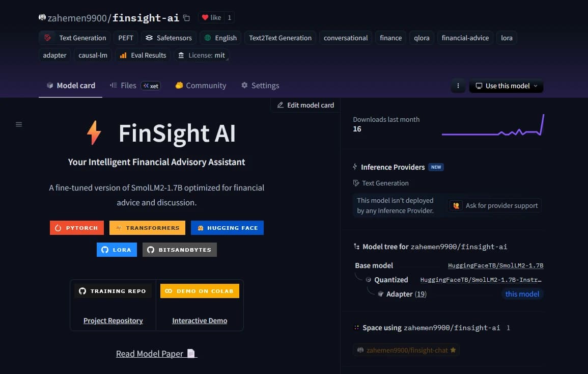The height and width of the screenshot is (374, 588).
Task: Open the Use this model dropdown
Action: click(506, 86)
